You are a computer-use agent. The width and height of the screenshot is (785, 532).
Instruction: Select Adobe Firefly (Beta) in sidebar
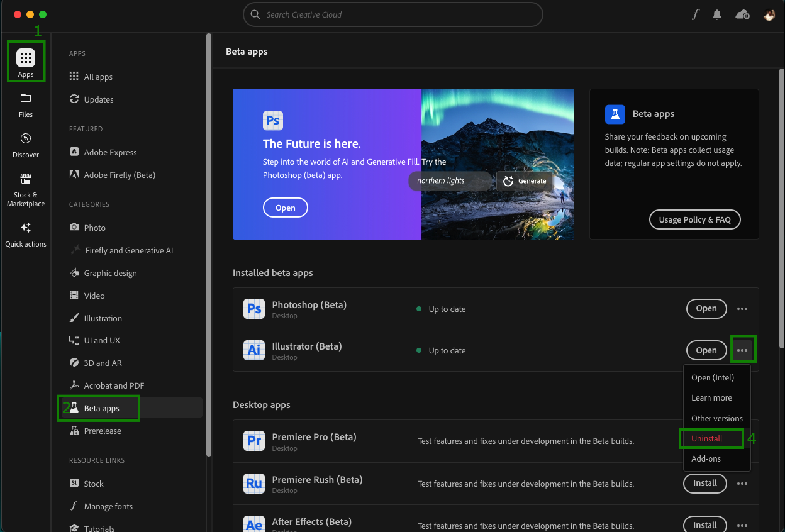(120, 175)
